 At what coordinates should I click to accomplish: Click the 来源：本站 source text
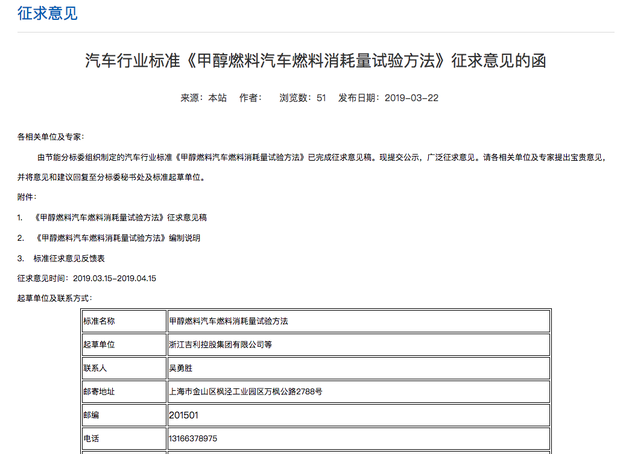click(203, 99)
